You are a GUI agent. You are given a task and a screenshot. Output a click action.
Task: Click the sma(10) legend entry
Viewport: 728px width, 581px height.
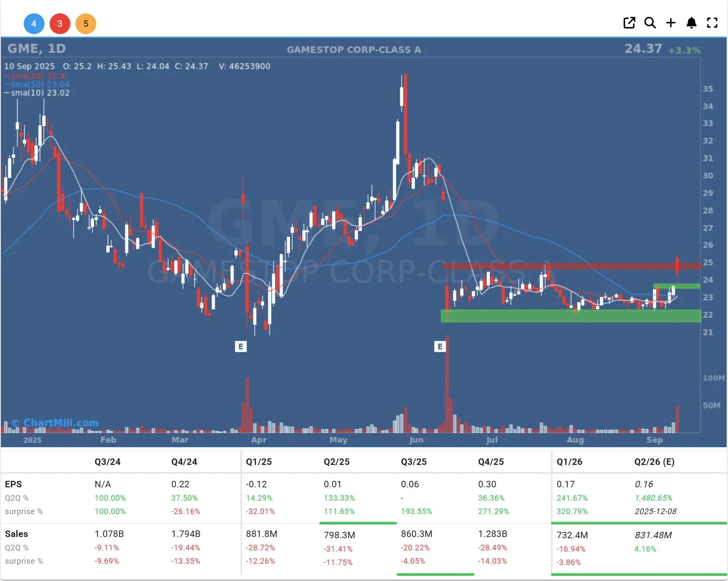click(x=40, y=93)
